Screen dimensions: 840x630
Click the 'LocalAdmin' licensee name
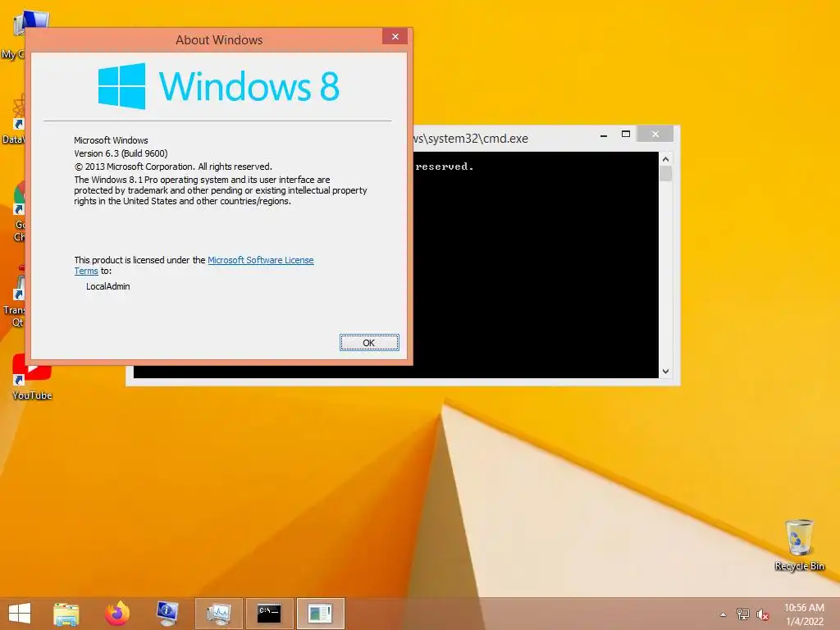point(107,286)
